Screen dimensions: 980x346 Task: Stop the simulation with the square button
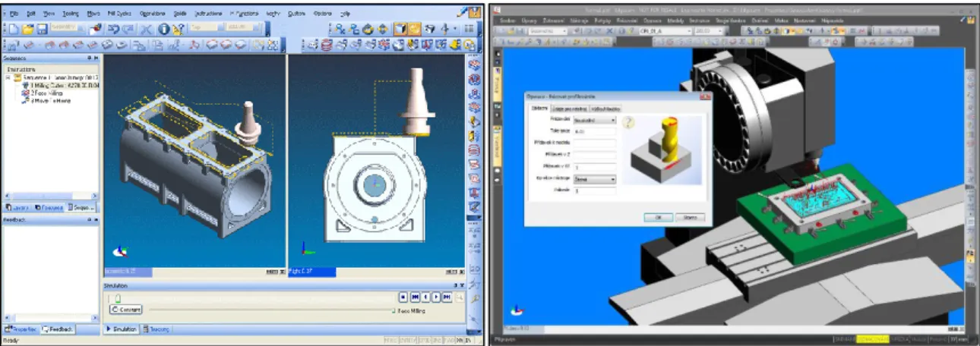403,297
